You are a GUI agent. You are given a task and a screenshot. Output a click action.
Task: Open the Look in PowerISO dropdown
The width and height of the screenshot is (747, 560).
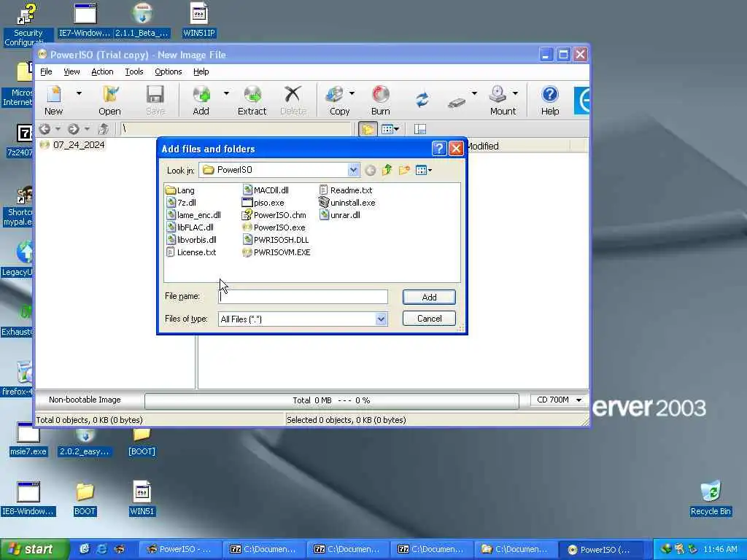353,170
